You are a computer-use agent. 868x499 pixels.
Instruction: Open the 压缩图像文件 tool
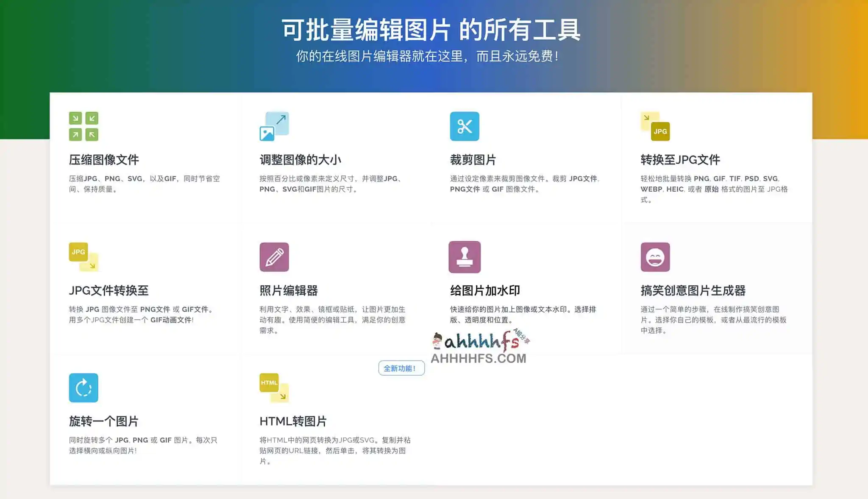(x=104, y=160)
